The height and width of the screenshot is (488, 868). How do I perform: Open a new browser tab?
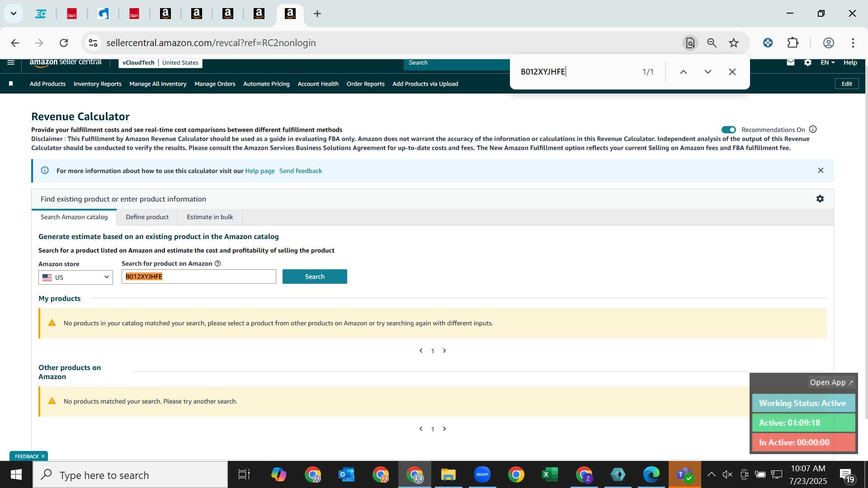(x=317, y=14)
